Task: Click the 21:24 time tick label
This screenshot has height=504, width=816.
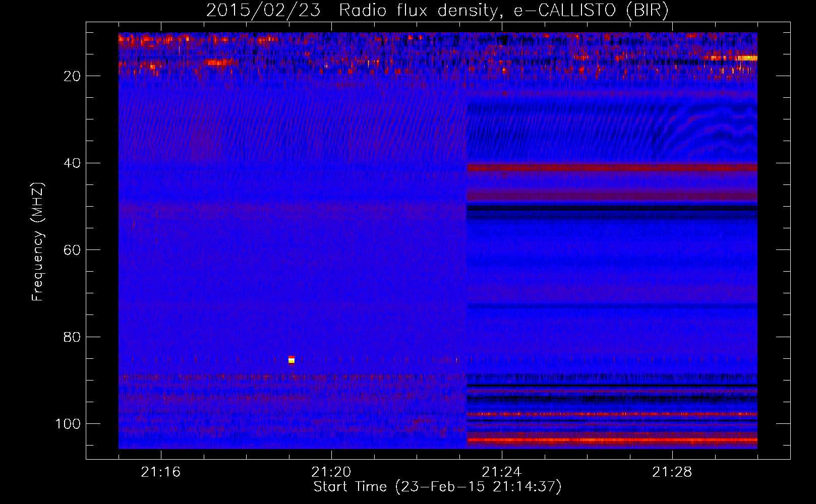Action: [x=501, y=472]
